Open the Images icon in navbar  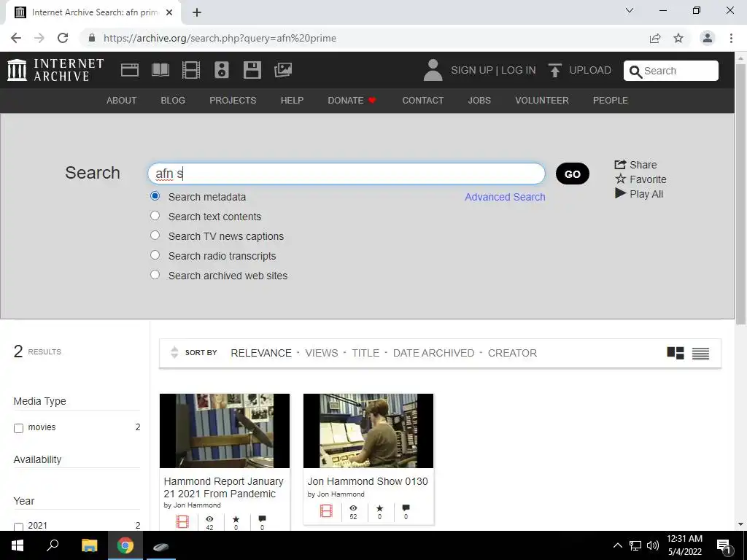283,70
